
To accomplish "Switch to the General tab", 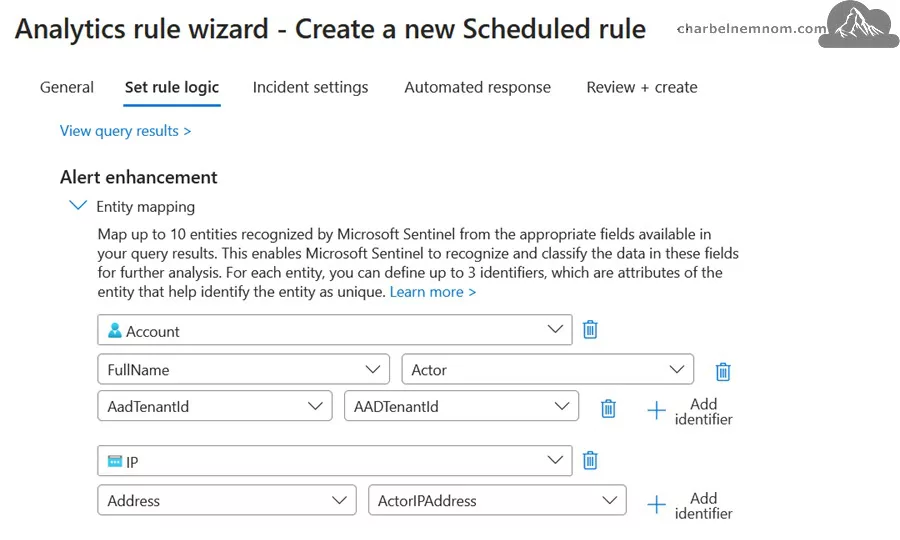I will (x=67, y=87).
